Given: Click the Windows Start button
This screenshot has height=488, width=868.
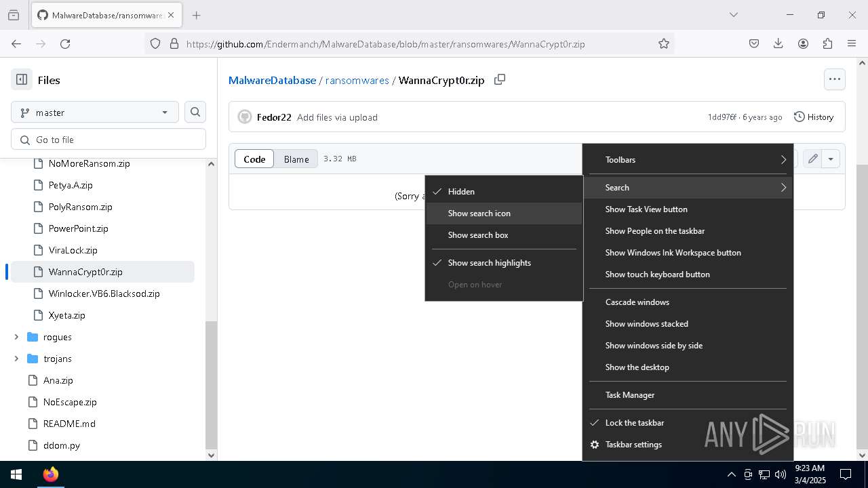Looking at the screenshot, I should click(x=16, y=474).
